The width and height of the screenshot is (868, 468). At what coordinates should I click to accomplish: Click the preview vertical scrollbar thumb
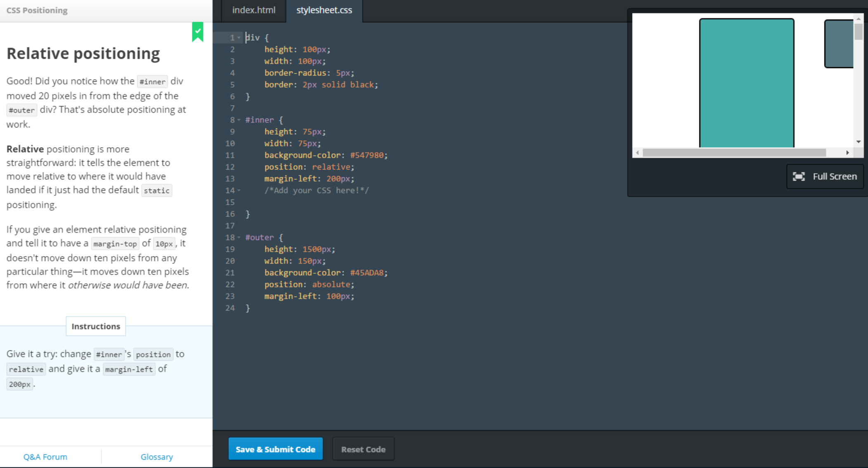(859, 32)
